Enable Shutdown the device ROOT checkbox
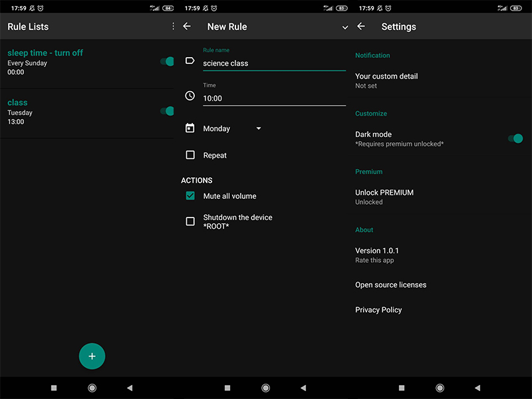This screenshot has width=532, height=399. point(190,221)
